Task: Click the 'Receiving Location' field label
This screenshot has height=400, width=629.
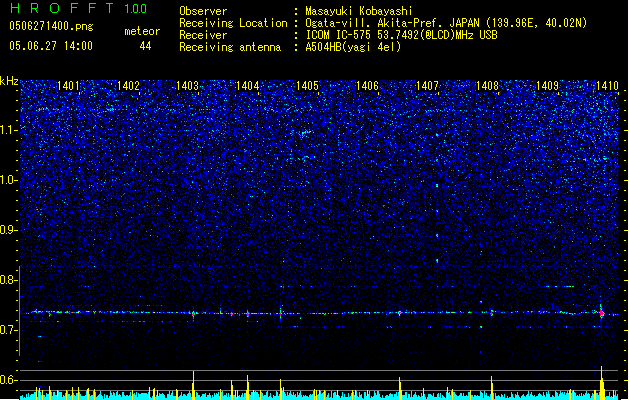Action: 233,23
